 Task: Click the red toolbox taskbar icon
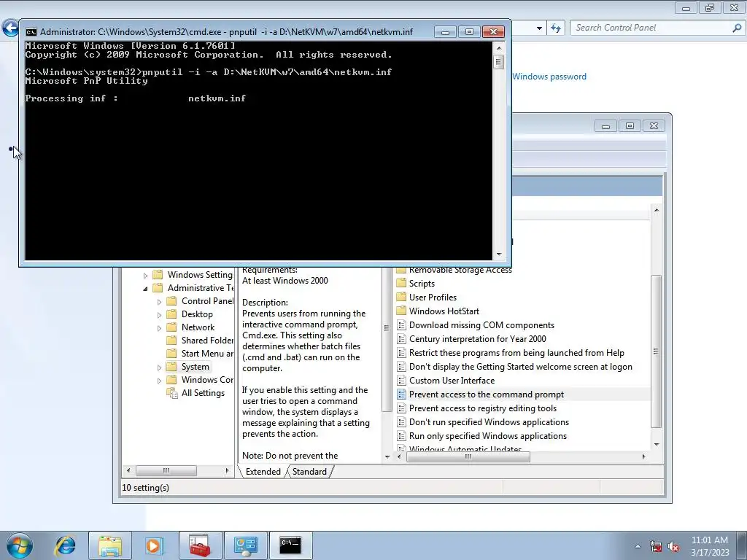pos(200,545)
